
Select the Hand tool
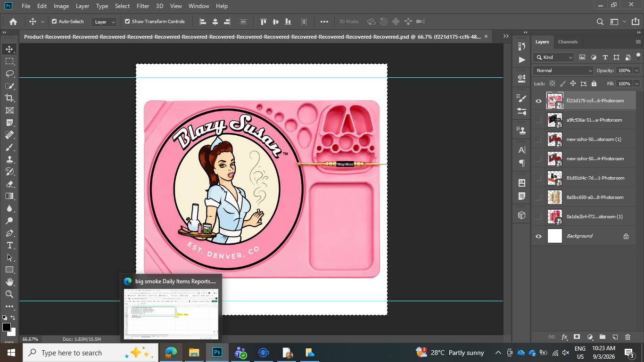click(x=9, y=282)
